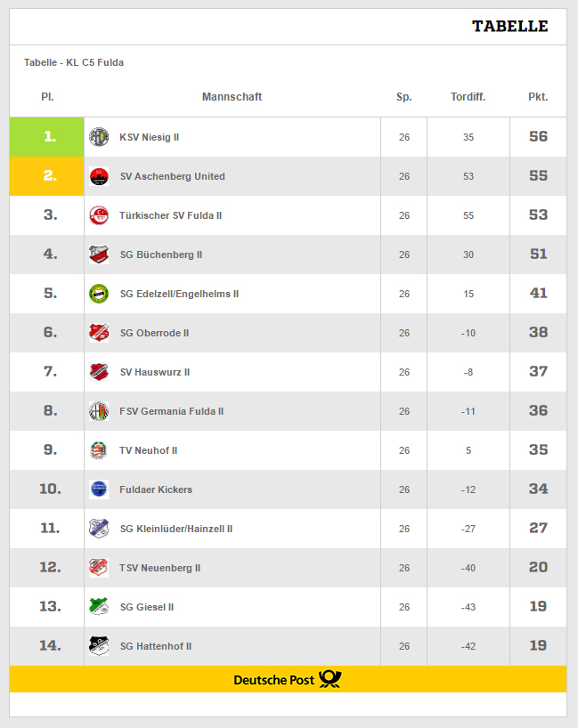Image resolution: width=578 pixels, height=728 pixels.
Task: Click the TV Neuhof II club crest
Action: [99, 450]
